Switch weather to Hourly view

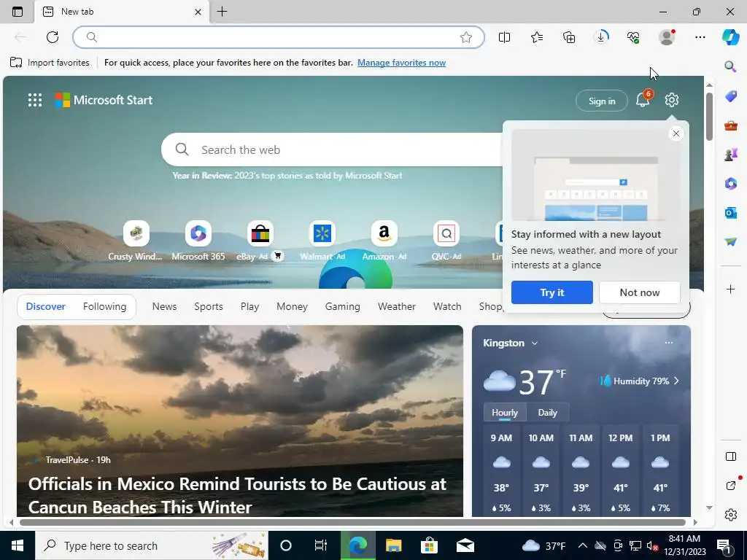click(x=505, y=413)
